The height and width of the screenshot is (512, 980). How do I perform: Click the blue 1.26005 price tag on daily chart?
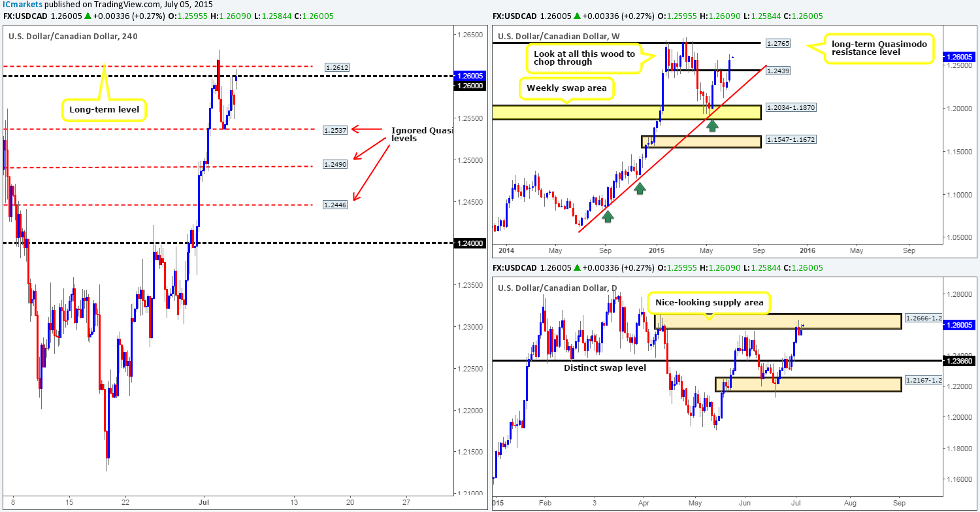pos(958,324)
